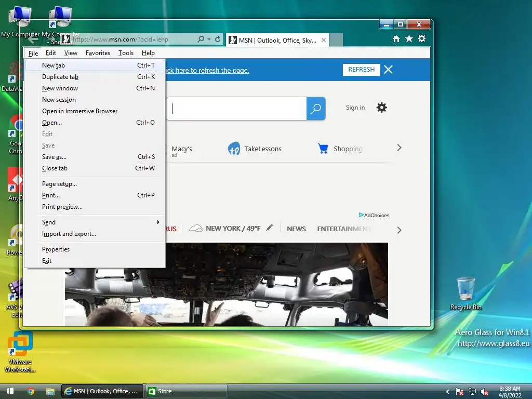Click the msn.com address bar URL
The image size is (532, 399).
pos(121,39)
